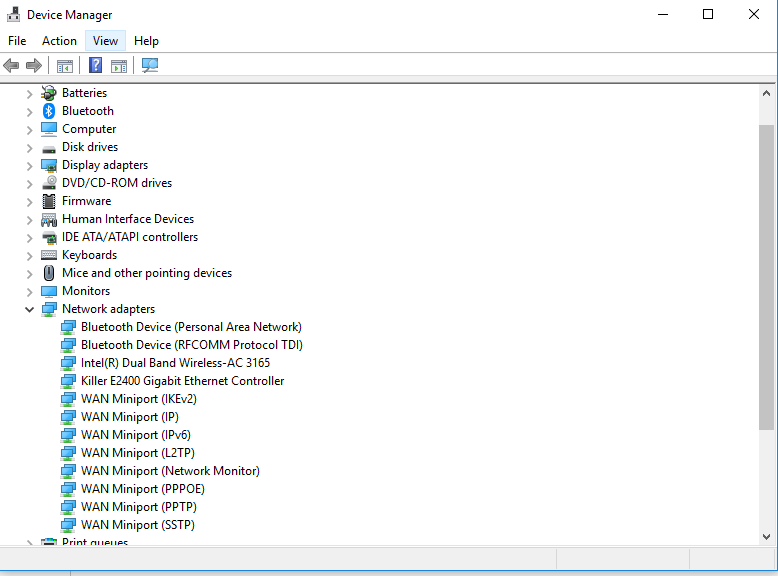Click the Batteries category icon
Screen dimensions: 778x576
49,93
